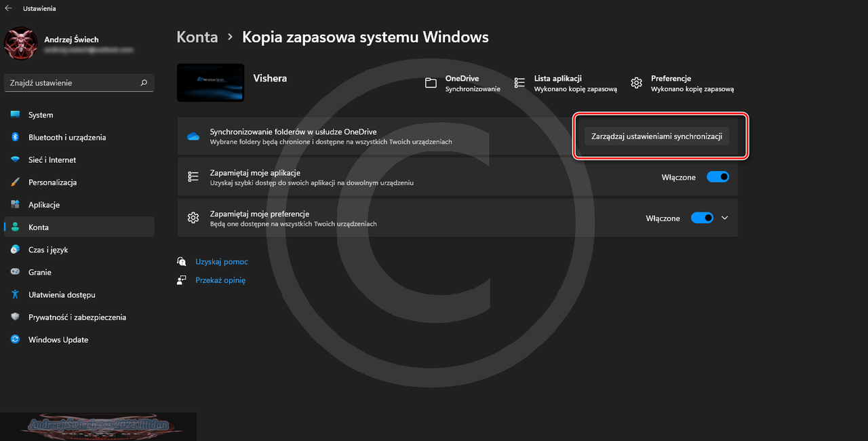Click the Vishera device name
This screenshot has width=868, height=441.
[270, 78]
